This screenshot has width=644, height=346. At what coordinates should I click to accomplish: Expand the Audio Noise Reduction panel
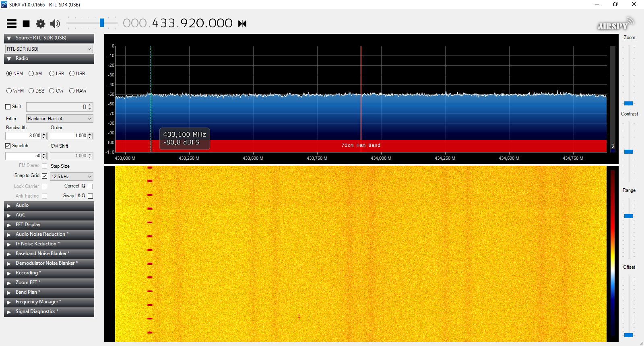coord(49,235)
